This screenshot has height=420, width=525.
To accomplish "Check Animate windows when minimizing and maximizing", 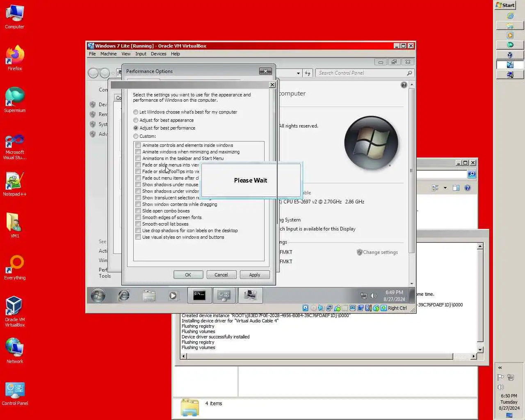I will click(x=138, y=152).
